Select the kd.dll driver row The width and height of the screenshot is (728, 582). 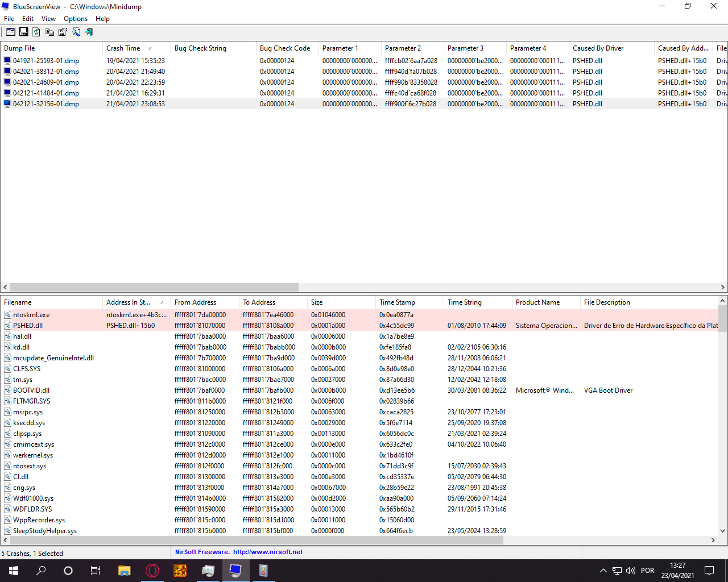coord(359,347)
